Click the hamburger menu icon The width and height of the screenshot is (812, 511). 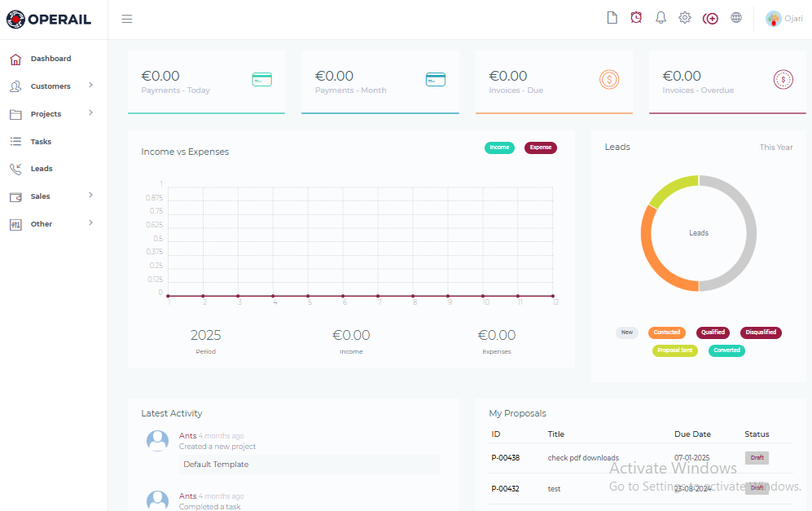(127, 19)
